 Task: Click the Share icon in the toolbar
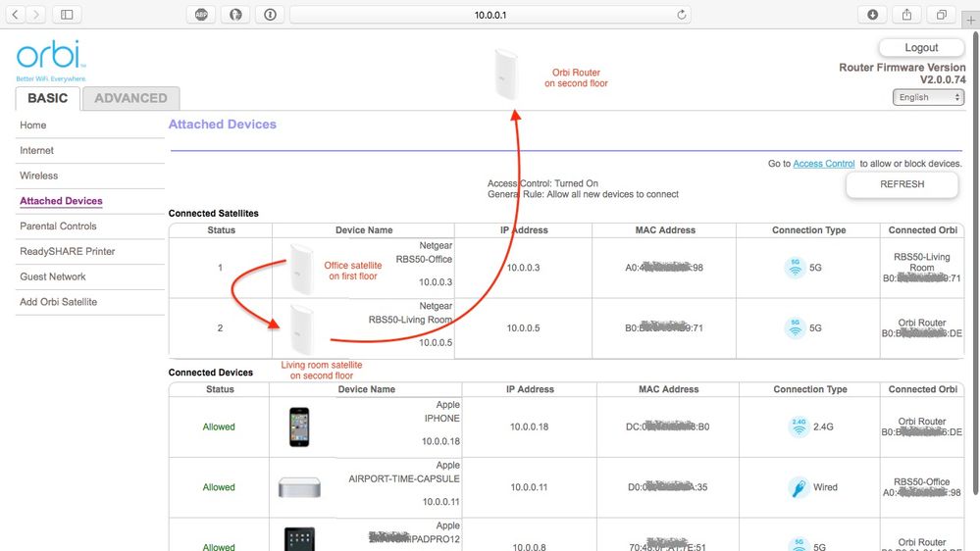pyautogui.click(x=906, y=15)
